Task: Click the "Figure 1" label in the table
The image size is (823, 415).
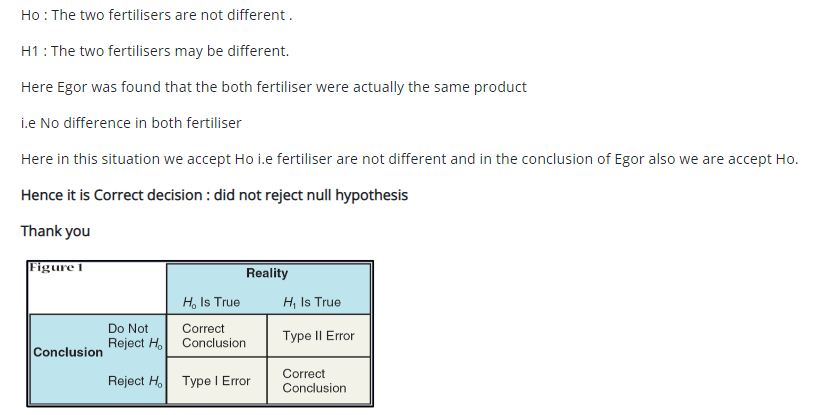Action: (x=54, y=267)
